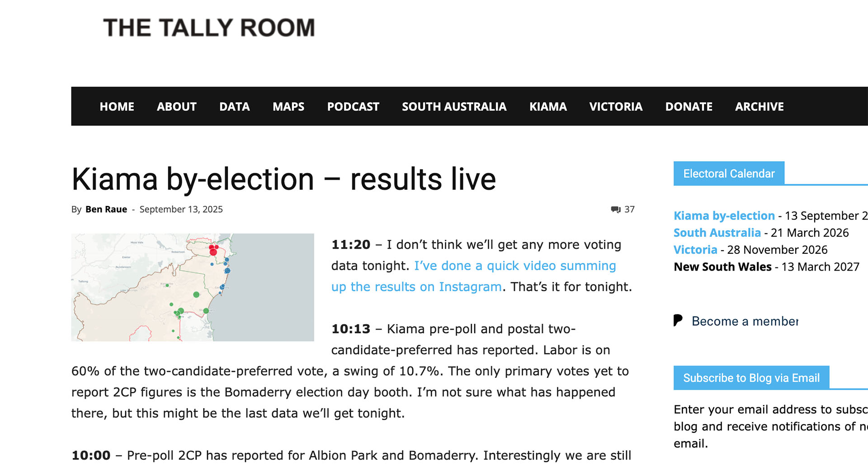Click Victoria election calendar link
This screenshot has height=467, width=868.
(x=695, y=250)
